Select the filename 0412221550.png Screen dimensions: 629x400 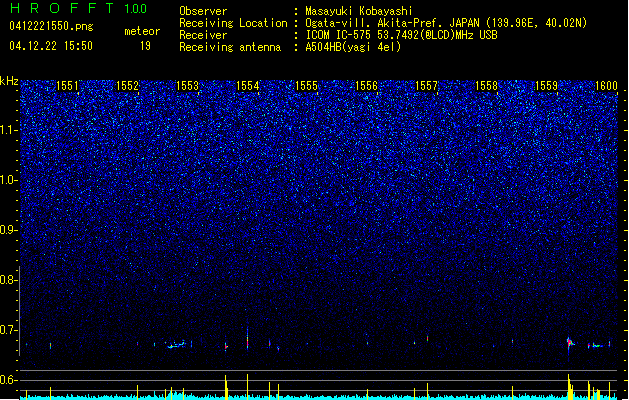(51, 26)
